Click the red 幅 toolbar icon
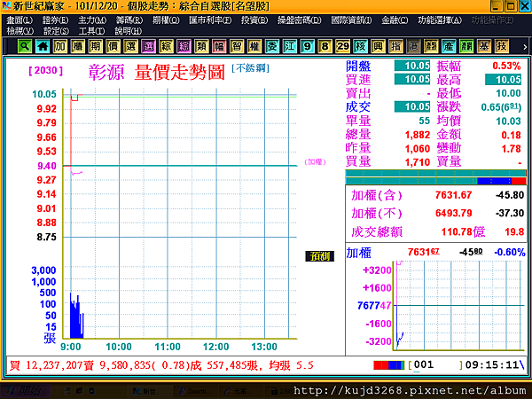Viewport: 532px width, 399px height. 219,46
